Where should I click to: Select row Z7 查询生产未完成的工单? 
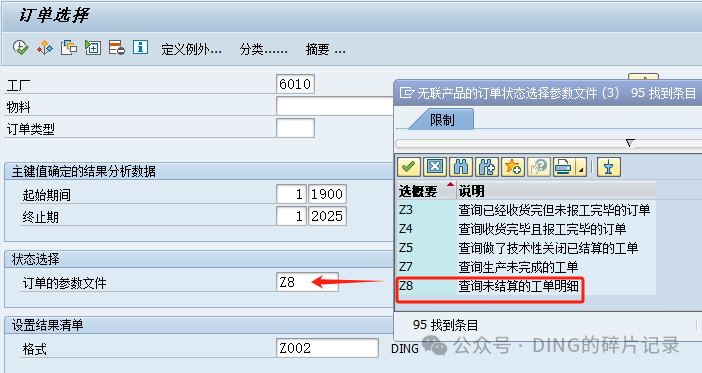pyautogui.click(x=526, y=267)
